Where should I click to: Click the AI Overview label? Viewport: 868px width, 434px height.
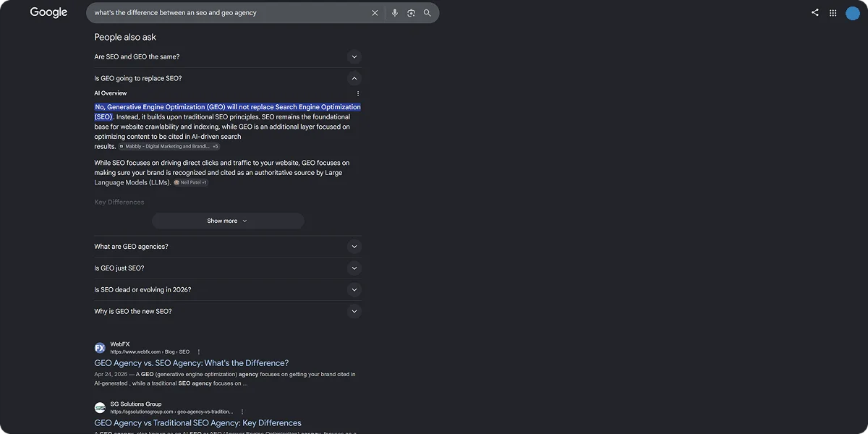(x=110, y=93)
